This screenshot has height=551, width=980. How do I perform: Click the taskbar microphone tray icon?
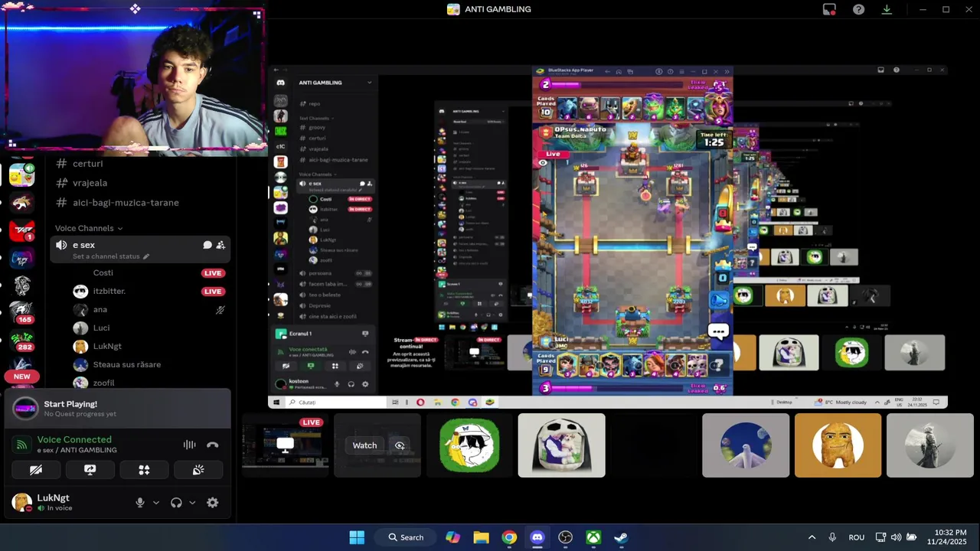click(x=832, y=537)
